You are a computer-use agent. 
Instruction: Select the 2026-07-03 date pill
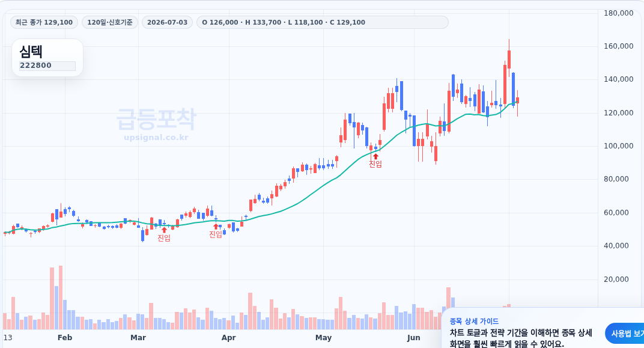pos(167,22)
